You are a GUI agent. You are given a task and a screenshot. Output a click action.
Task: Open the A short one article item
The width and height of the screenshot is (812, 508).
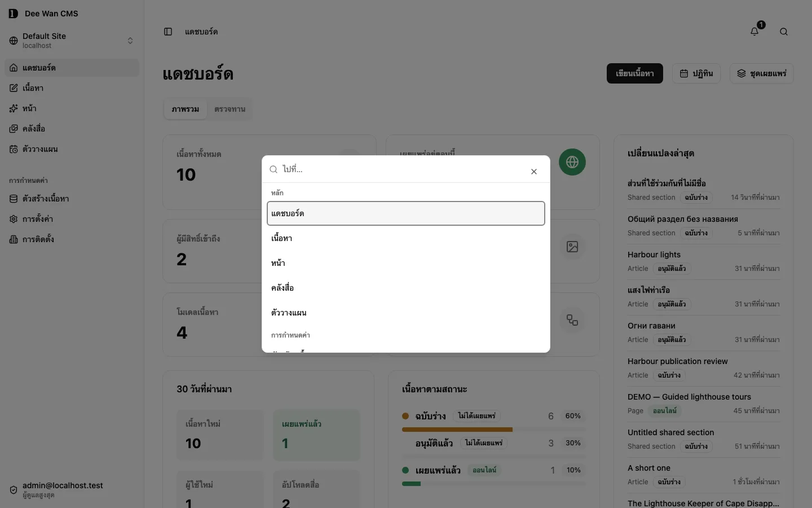(704, 475)
